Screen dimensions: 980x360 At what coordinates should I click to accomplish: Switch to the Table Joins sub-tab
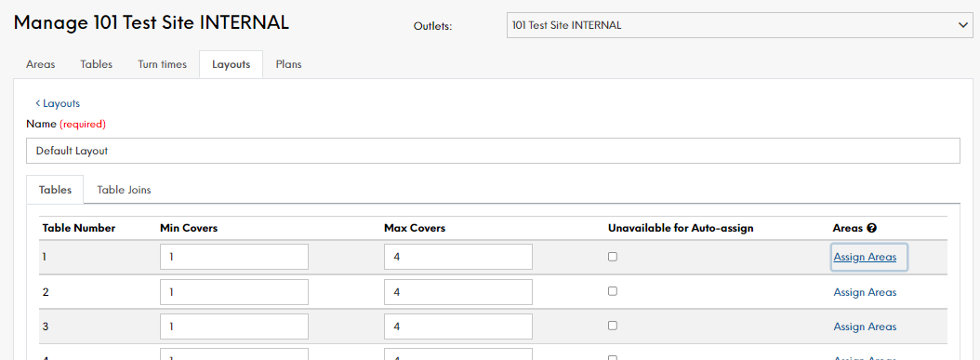point(124,190)
